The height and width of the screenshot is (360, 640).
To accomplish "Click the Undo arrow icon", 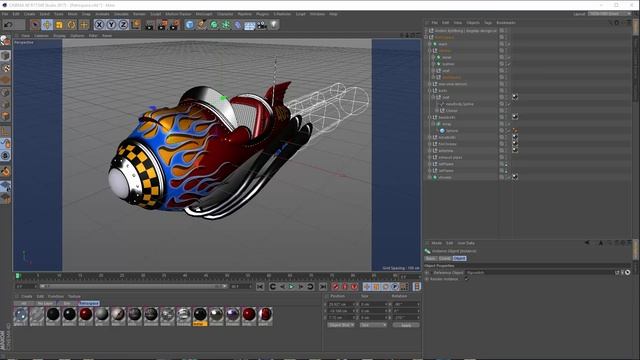I will [x=8, y=25].
